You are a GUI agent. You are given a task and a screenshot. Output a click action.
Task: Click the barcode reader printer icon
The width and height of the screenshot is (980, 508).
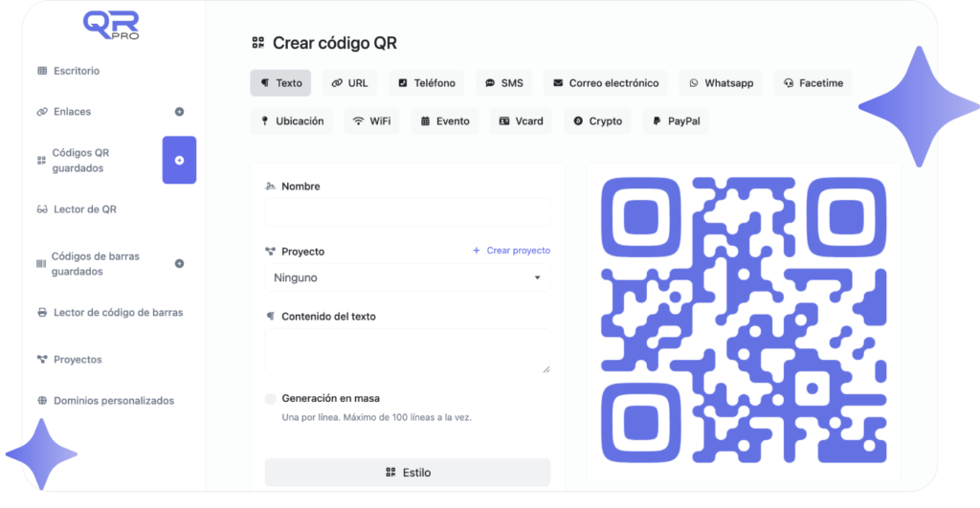[x=42, y=313]
